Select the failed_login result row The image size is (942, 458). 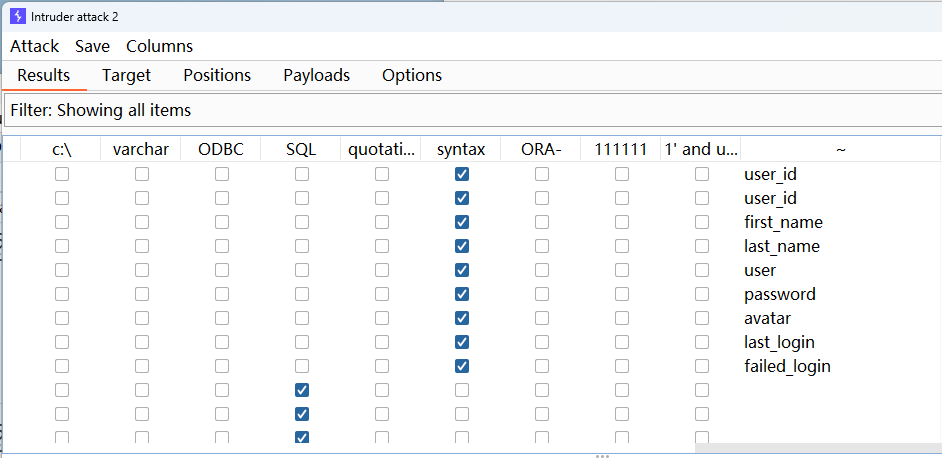(x=787, y=366)
